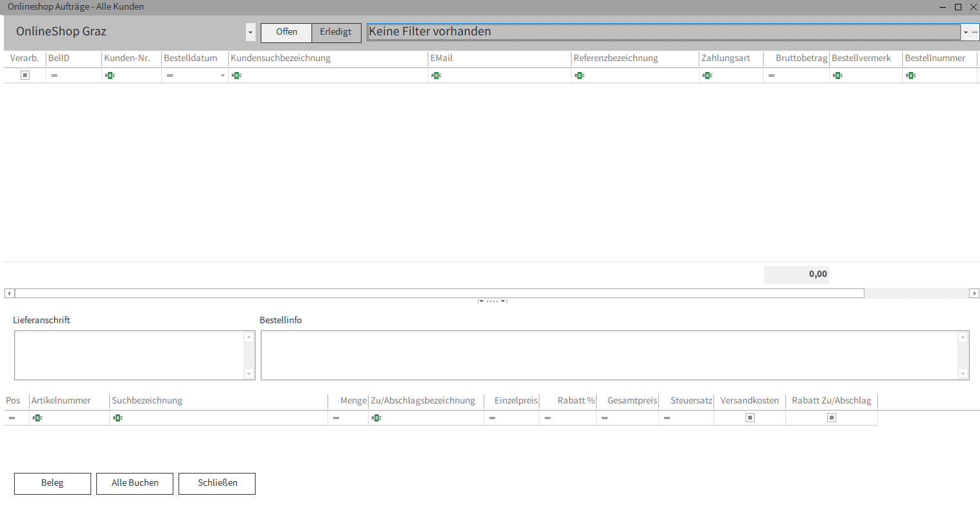The width and height of the screenshot is (980, 505).
Task: Click the Alle Buchen button
Action: click(135, 483)
